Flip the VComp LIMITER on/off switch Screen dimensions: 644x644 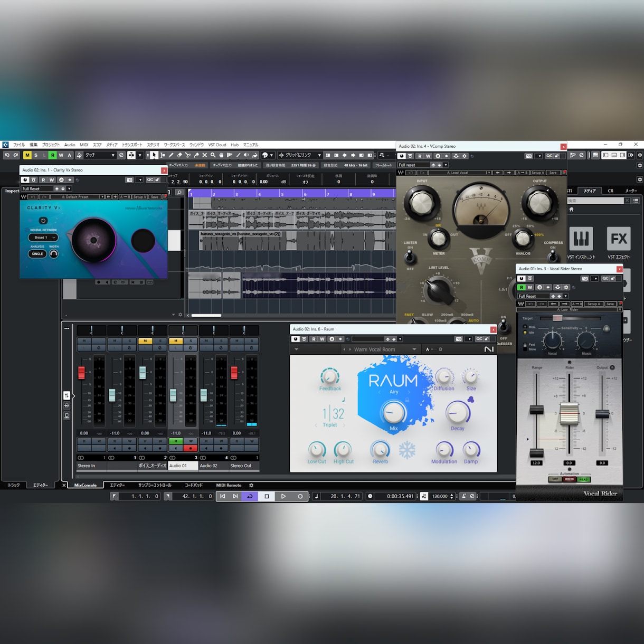point(410,258)
